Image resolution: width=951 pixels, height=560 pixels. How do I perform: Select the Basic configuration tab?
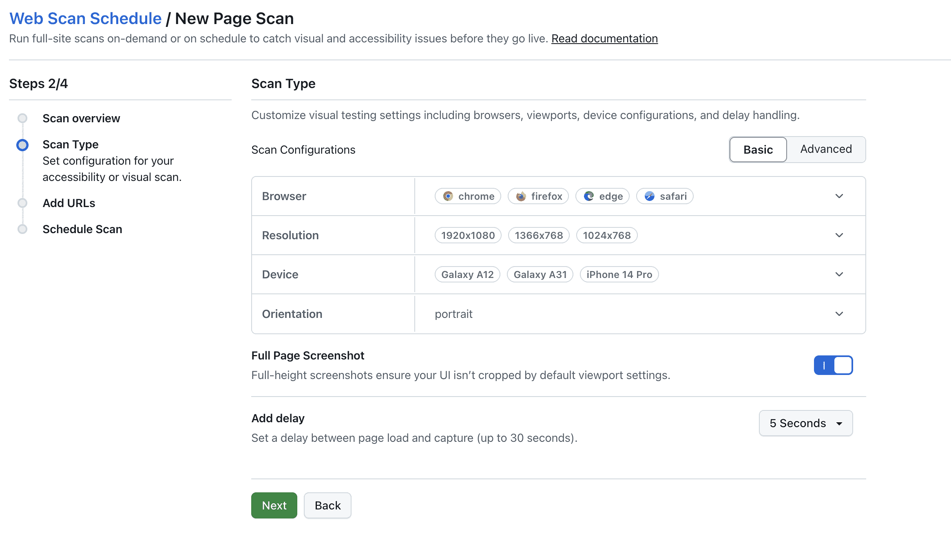pos(758,150)
